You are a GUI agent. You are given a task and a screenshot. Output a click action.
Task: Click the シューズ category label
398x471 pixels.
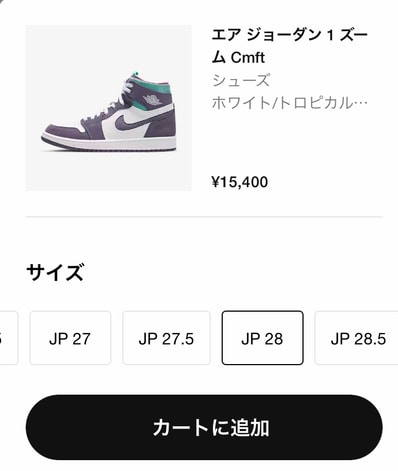coord(241,81)
